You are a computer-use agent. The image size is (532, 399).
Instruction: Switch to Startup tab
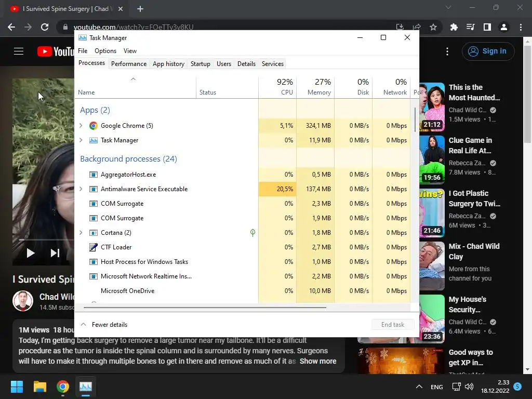point(200,64)
